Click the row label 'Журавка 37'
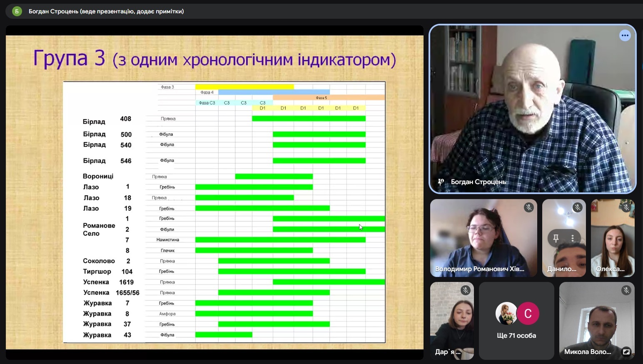 click(x=107, y=324)
